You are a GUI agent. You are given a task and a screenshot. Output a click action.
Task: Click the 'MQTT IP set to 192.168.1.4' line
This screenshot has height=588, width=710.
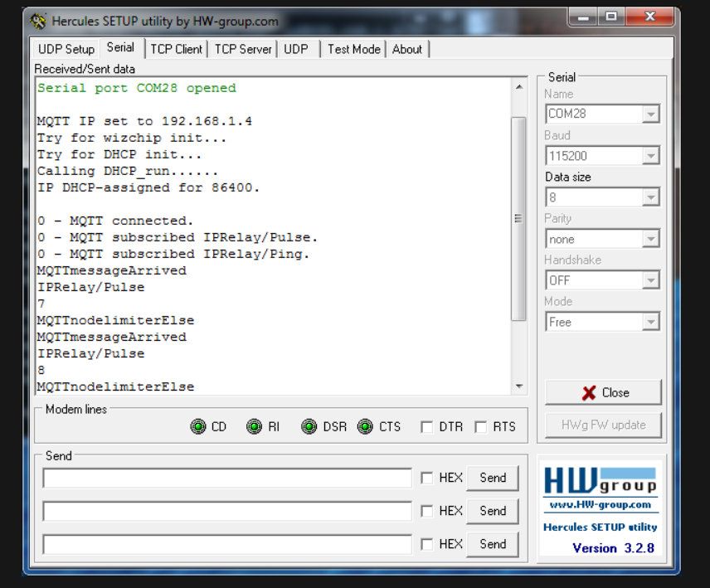click(x=144, y=121)
